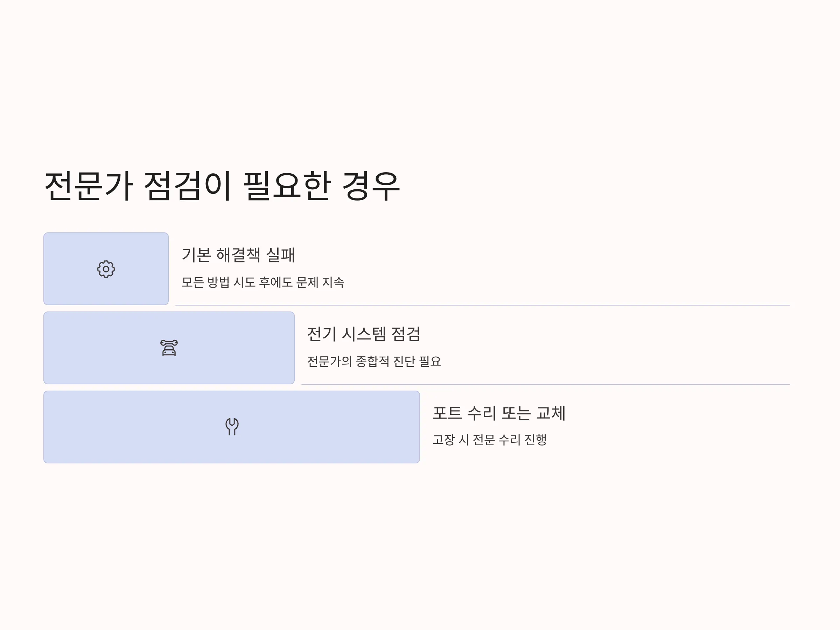Select the shortest blue bar block
Viewport: 840px width, 630px height.
click(106, 269)
